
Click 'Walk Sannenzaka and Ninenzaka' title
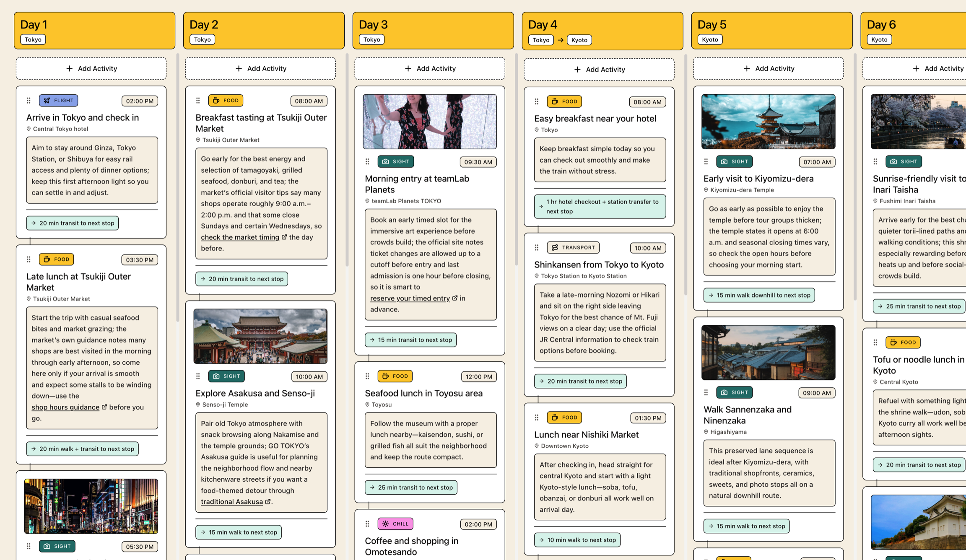tap(748, 415)
